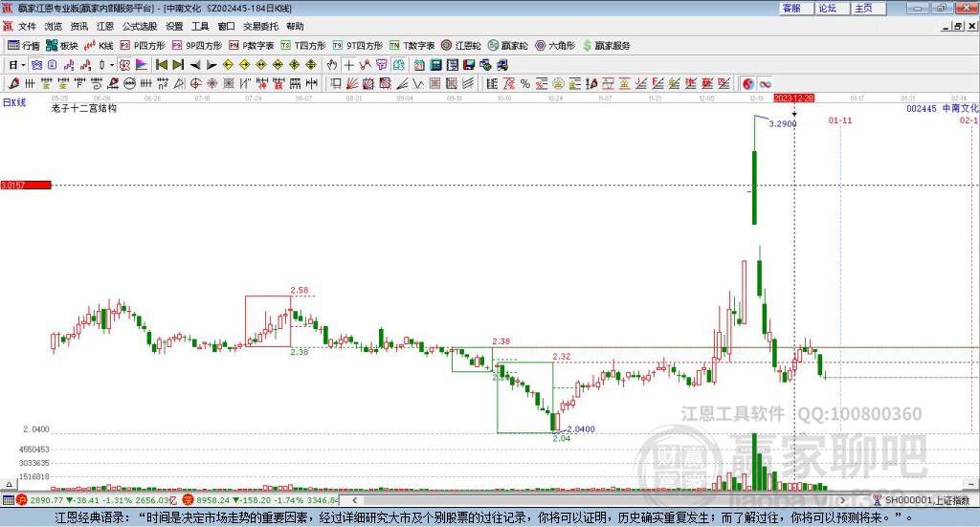Open the P四方形 square tool
The width and height of the screenshot is (980, 527).
pos(143,46)
